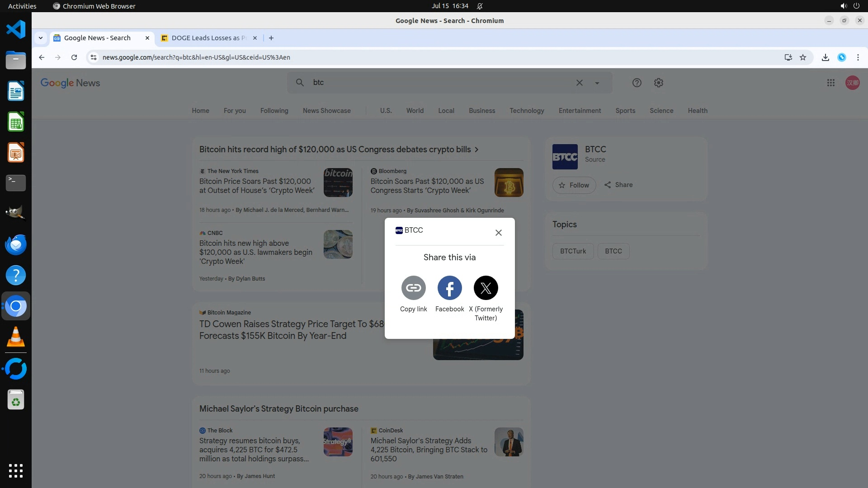Select the BTCTurk topic chip
This screenshot has height=488, width=868.
tap(573, 251)
